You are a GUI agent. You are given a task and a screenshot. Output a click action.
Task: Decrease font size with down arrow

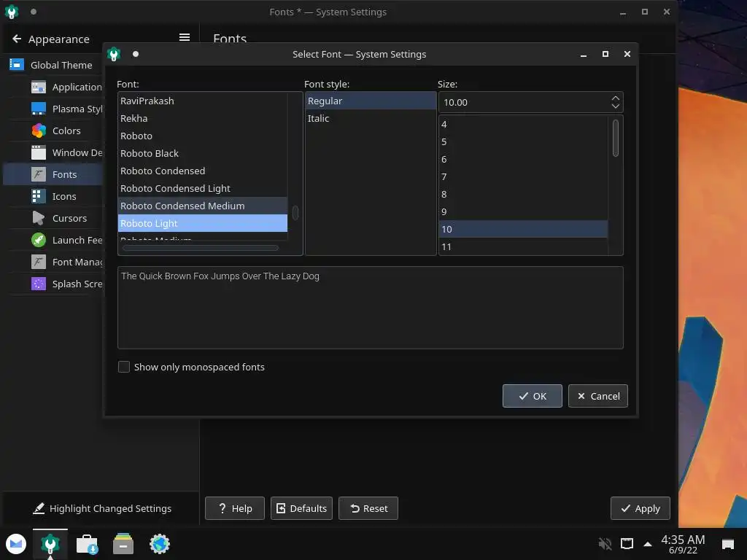pyautogui.click(x=616, y=106)
